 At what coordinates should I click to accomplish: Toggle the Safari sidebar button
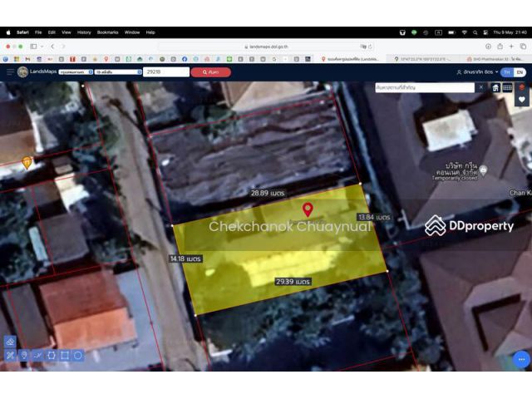(33, 47)
